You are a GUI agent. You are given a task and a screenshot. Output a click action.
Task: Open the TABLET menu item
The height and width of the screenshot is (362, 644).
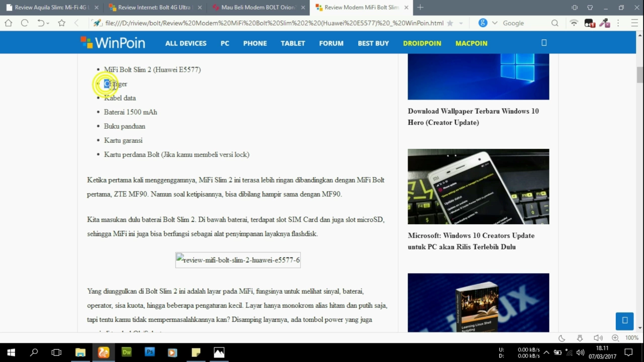293,43
